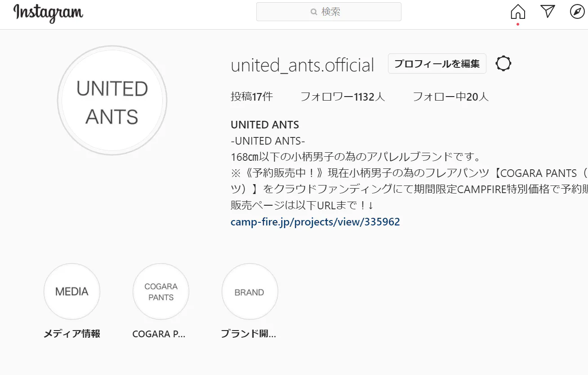Open the camp-fire.jp/projects/view/335962 link
Viewport: 588px width, 375px height.
click(315, 222)
